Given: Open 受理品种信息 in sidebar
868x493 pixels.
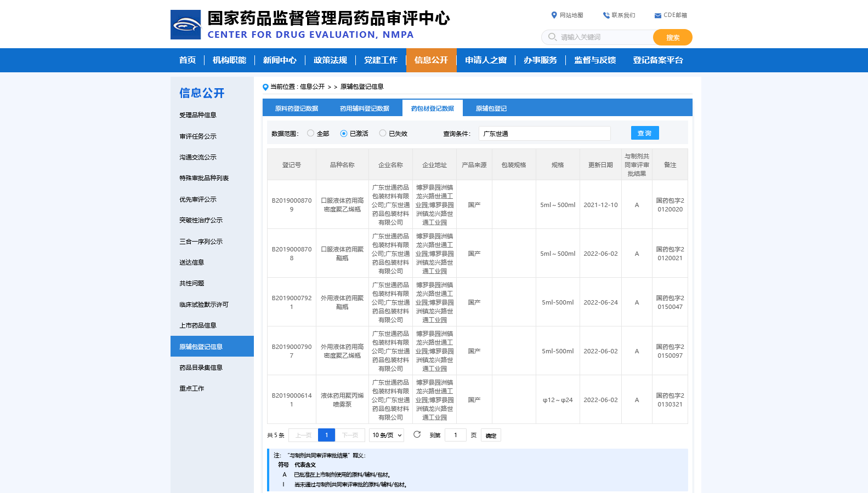Looking at the screenshot, I should pyautogui.click(x=212, y=115).
